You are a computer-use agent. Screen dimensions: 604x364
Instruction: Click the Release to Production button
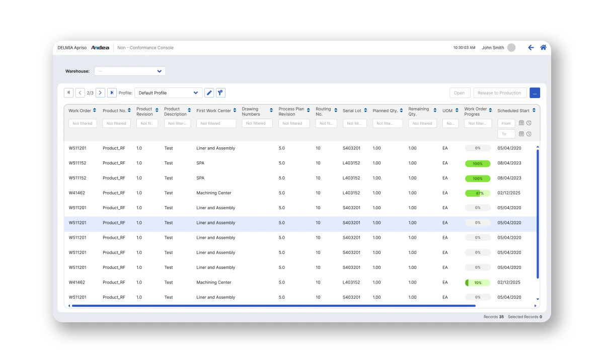499,93
